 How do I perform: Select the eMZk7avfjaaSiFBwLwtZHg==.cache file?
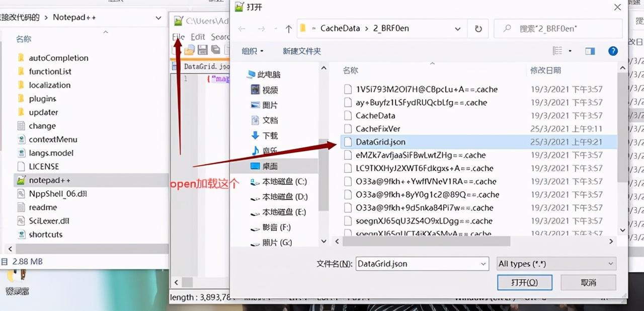pyautogui.click(x=415, y=155)
